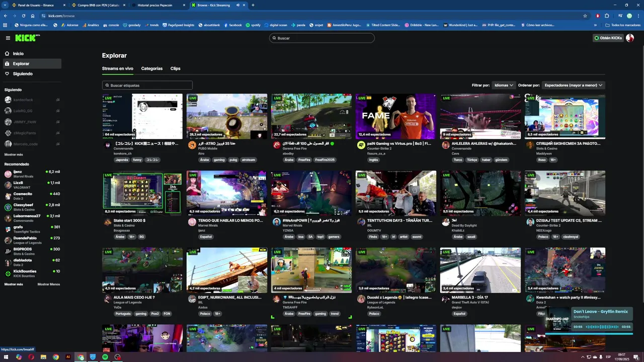Mute the Kick Streaming tab audio icon
This screenshot has height=362, width=644.
tap(238, 5)
